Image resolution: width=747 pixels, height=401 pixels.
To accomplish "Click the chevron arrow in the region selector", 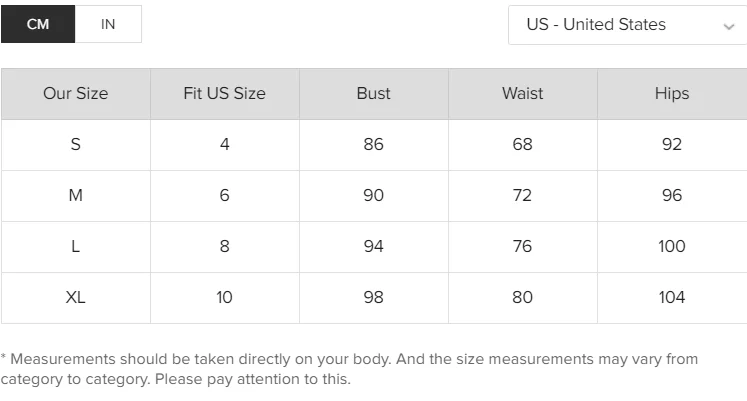I will [x=728, y=27].
